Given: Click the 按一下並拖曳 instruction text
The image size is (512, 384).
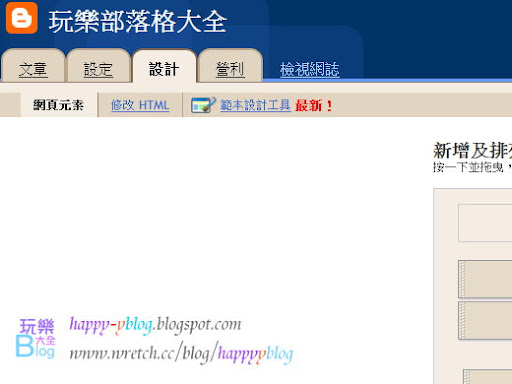Looking at the screenshot, I should point(472,167).
